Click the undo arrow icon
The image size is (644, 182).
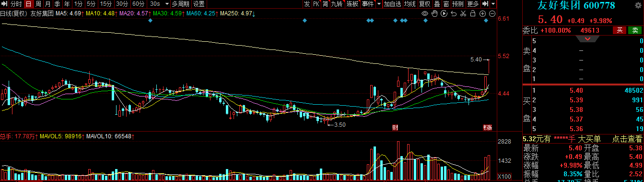pyautogui.click(x=454, y=14)
